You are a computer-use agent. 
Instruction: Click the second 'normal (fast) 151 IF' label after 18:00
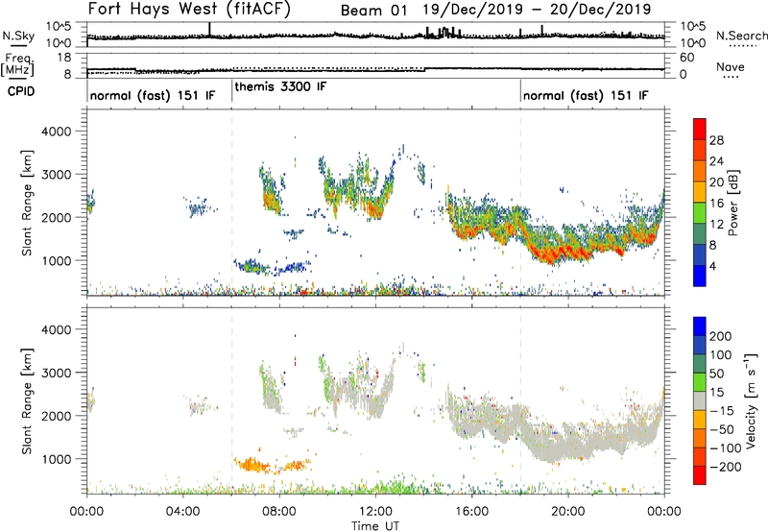pos(586,95)
